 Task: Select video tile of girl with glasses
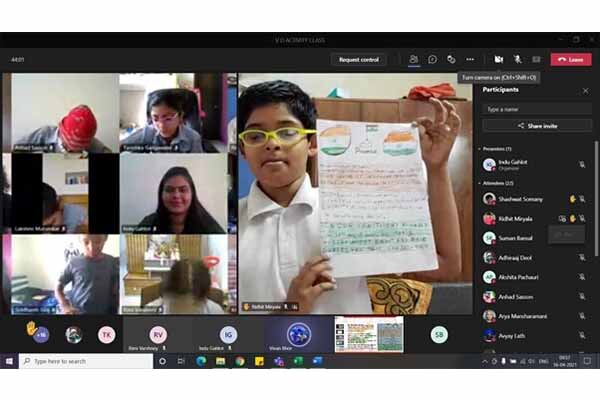click(x=174, y=113)
